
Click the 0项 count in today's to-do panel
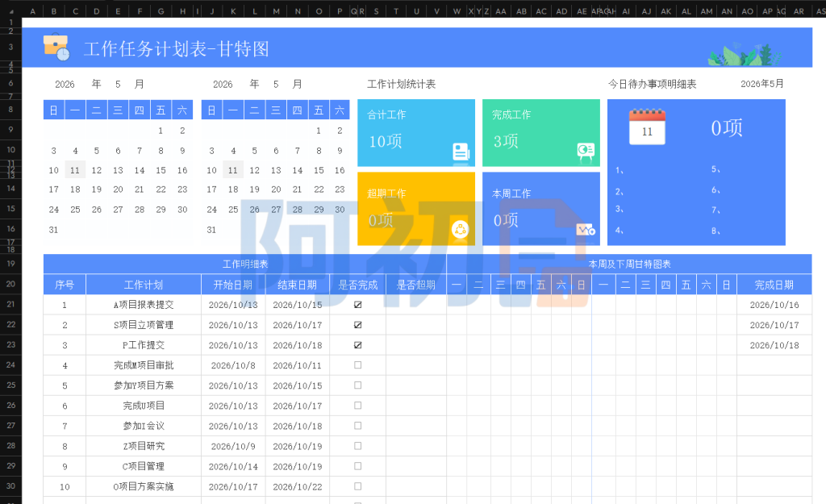(727, 127)
